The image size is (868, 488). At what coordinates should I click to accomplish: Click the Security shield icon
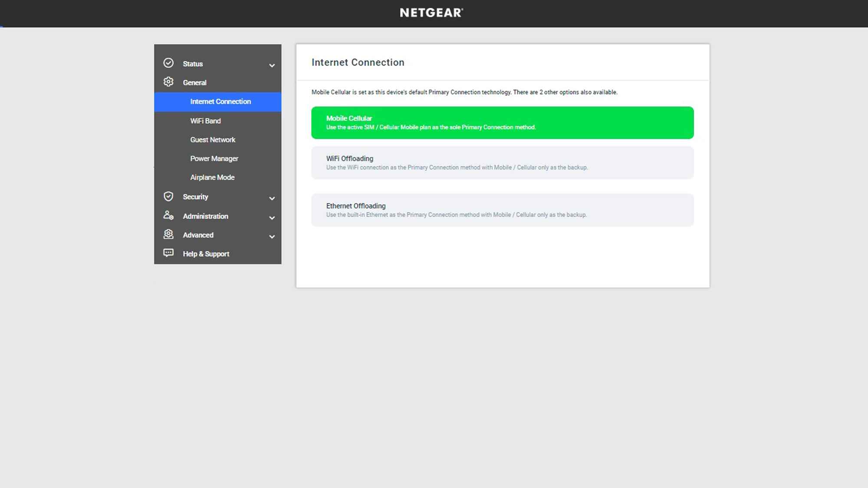click(168, 196)
